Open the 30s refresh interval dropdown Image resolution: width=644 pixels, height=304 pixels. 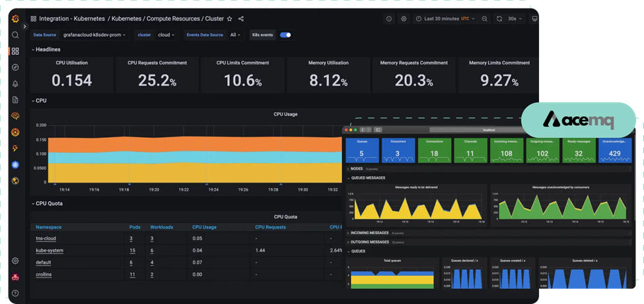pyautogui.click(x=515, y=19)
